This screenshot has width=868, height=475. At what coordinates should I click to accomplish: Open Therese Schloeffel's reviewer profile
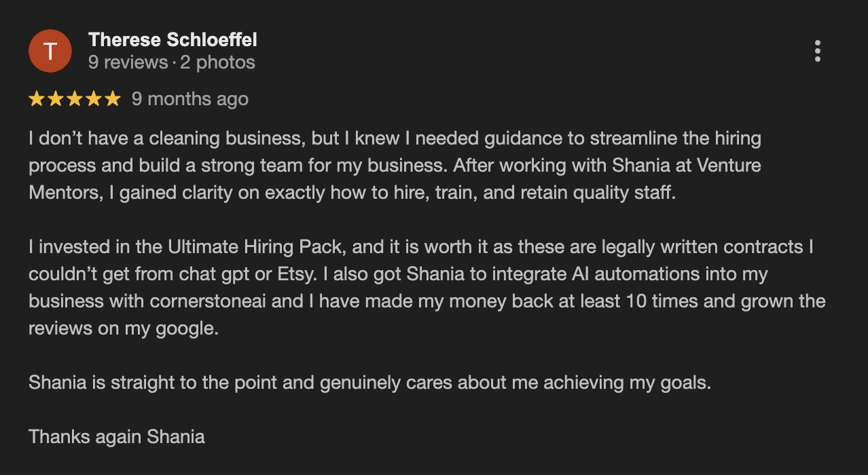(173, 40)
